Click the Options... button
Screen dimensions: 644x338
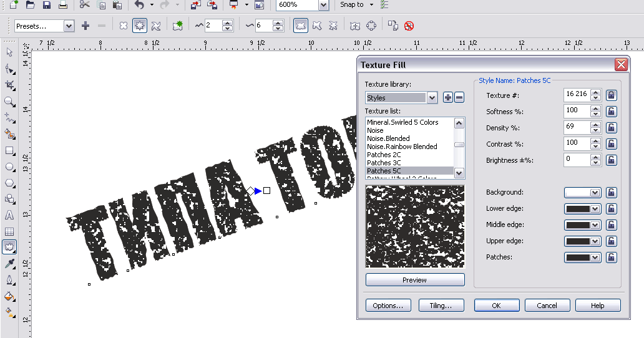[388, 306]
